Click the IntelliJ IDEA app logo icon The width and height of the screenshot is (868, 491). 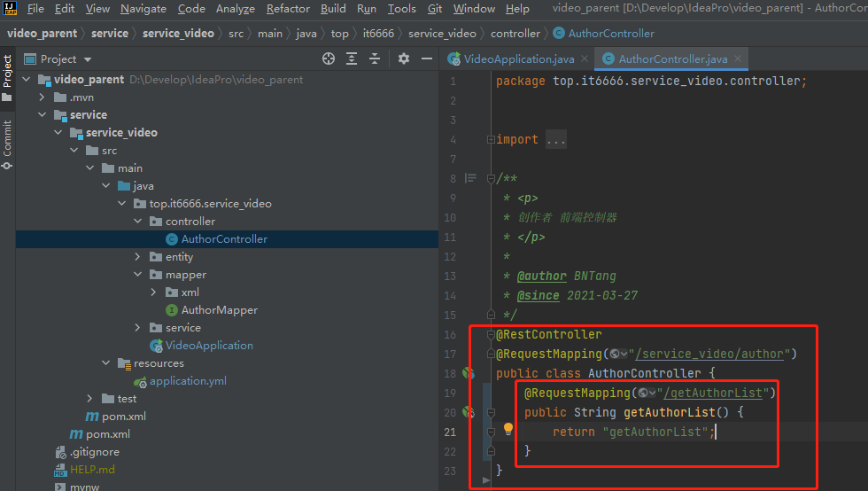(11, 8)
